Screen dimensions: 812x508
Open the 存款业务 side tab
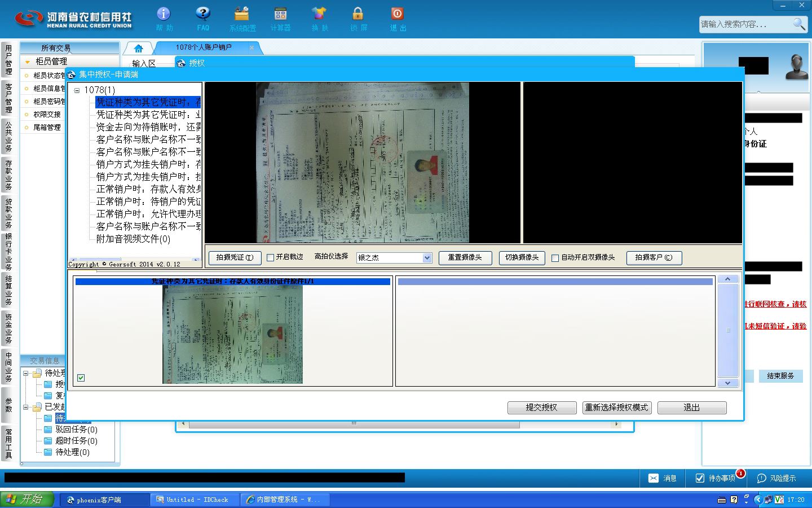pos(8,174)
